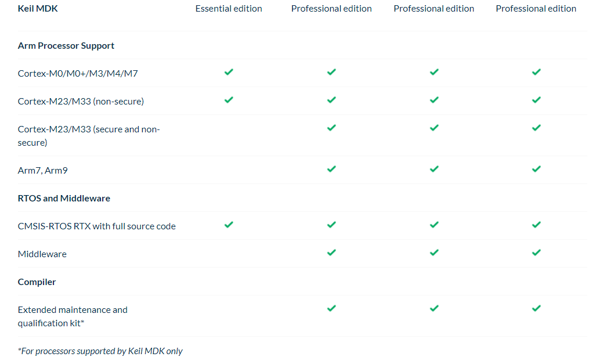Click the Cortex-M0/M0+/M3/M4/M7 row label
592x364 pixels.
pos(78,74)
